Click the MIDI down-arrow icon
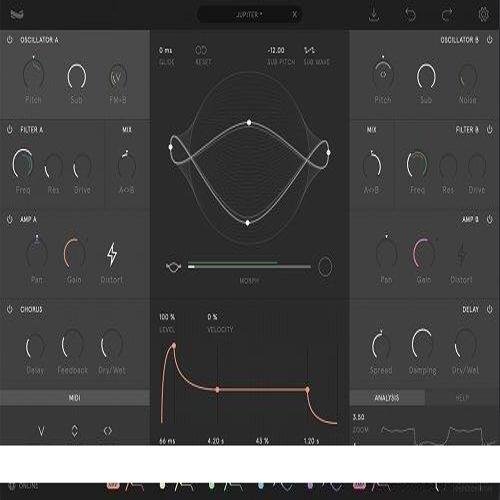The image size is (500, 500). coord(41,431)
